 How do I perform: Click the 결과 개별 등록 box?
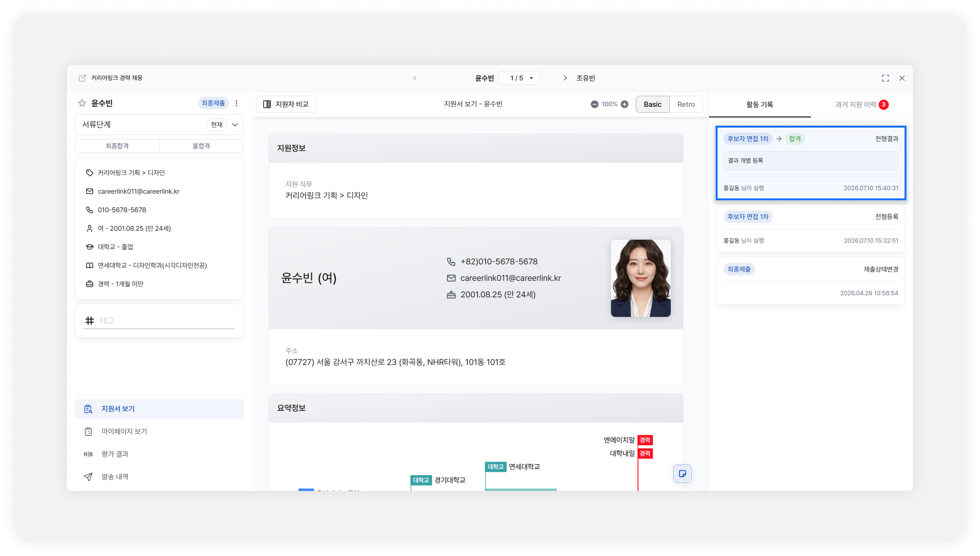click(810, 161)
